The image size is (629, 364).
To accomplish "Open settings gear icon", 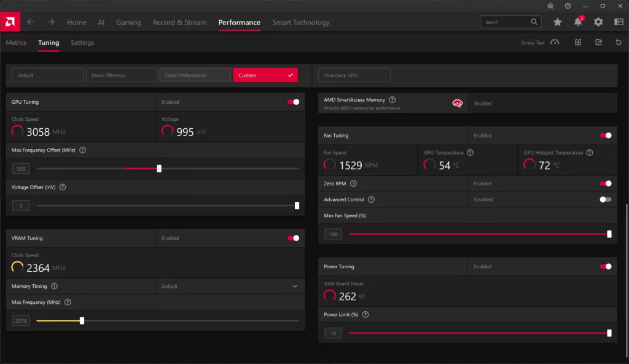I will [x=598, y=22].
